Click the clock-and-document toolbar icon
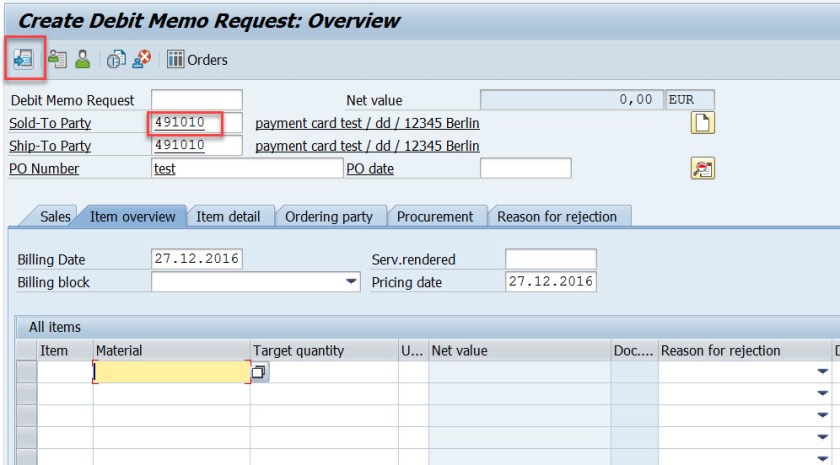Image resolution: width=840 pixels, height=465 pixels. coord(115,60)
